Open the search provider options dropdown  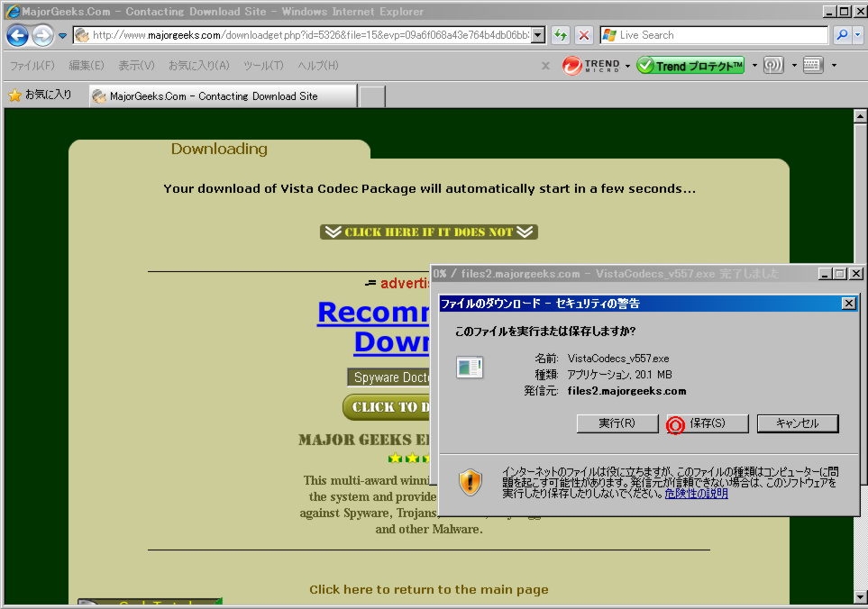[857, 35]
